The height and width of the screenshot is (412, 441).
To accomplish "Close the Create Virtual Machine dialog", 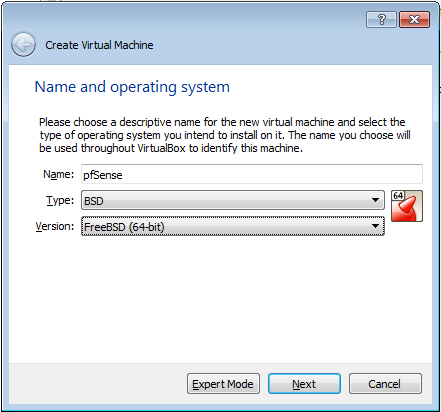I will (414, 19).
